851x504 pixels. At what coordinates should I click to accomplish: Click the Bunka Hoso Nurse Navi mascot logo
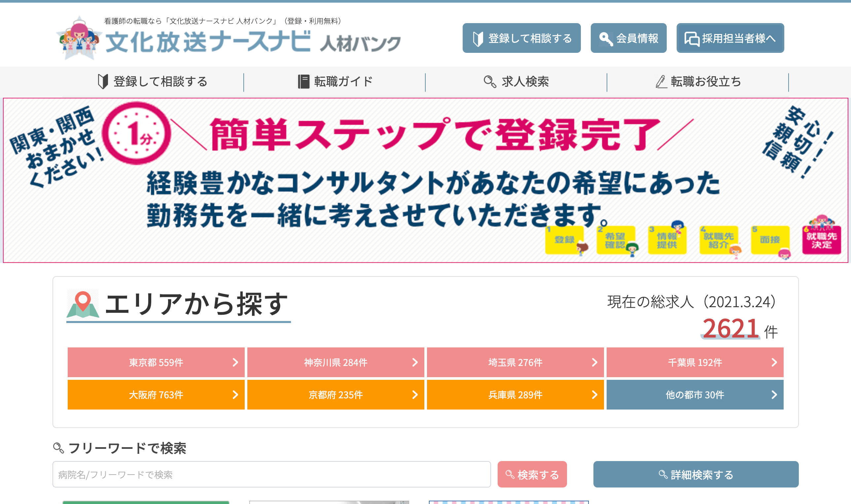click(x=79, y=38)
